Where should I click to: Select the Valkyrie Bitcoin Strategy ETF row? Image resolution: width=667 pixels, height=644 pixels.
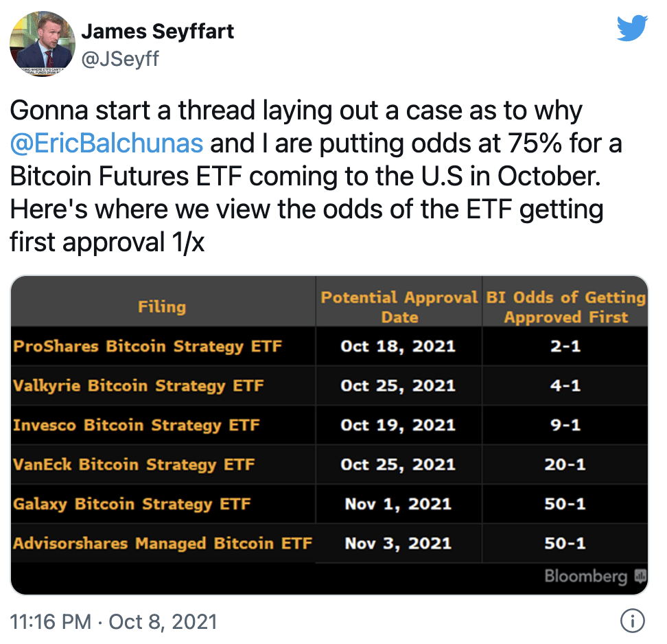329,386
